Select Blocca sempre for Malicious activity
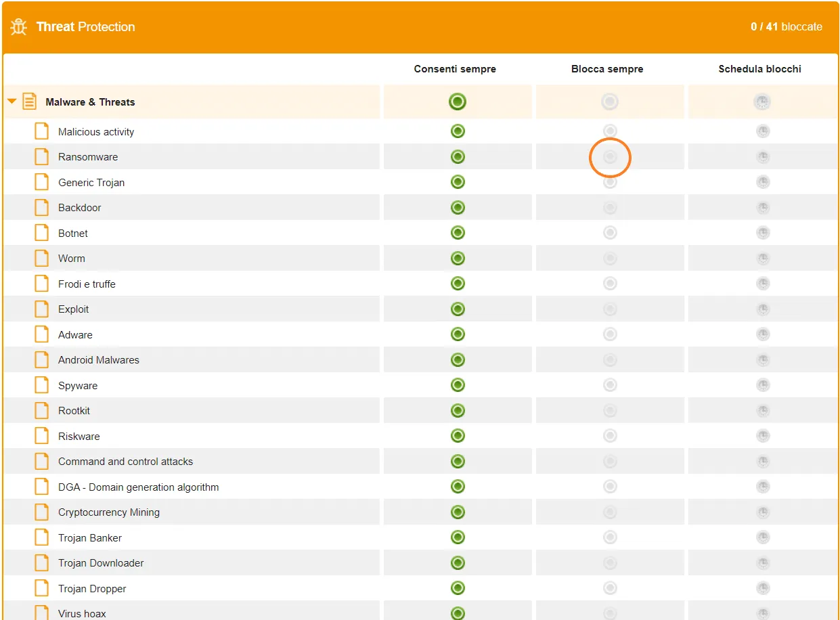The height and width of the screenshot is (620, 840). (x=610, y=131)
